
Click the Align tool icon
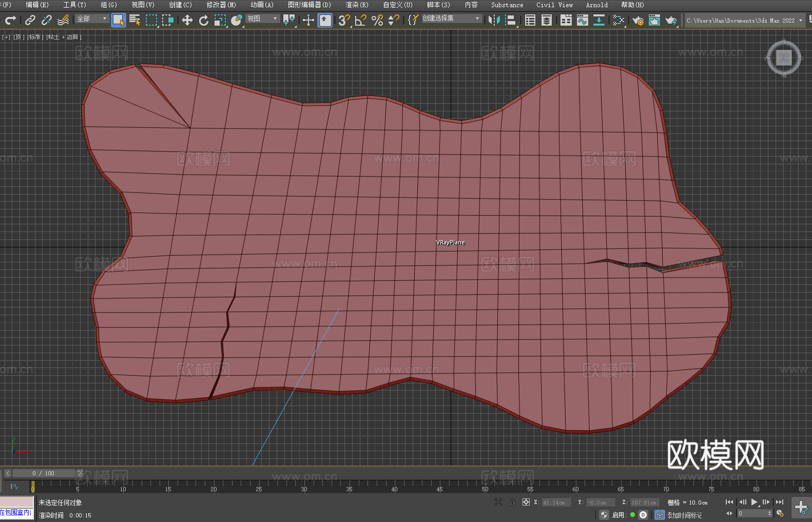[x=511, y=20]
